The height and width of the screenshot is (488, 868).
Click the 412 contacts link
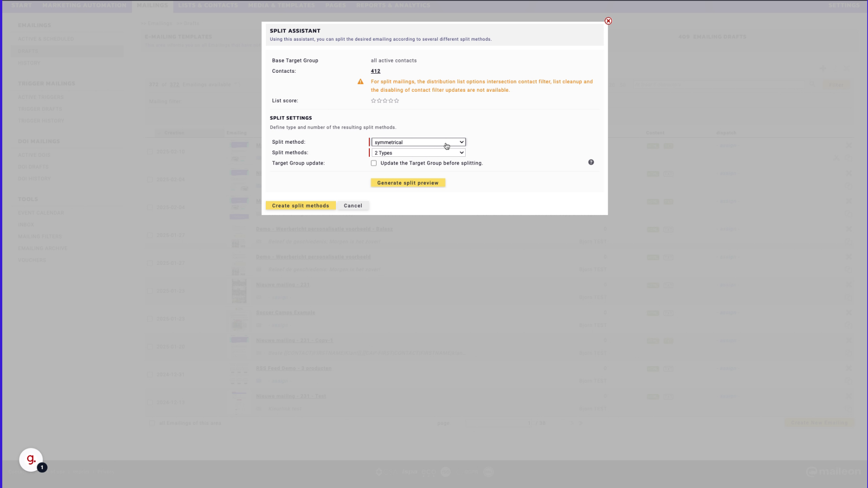click(x=376, y=71)
